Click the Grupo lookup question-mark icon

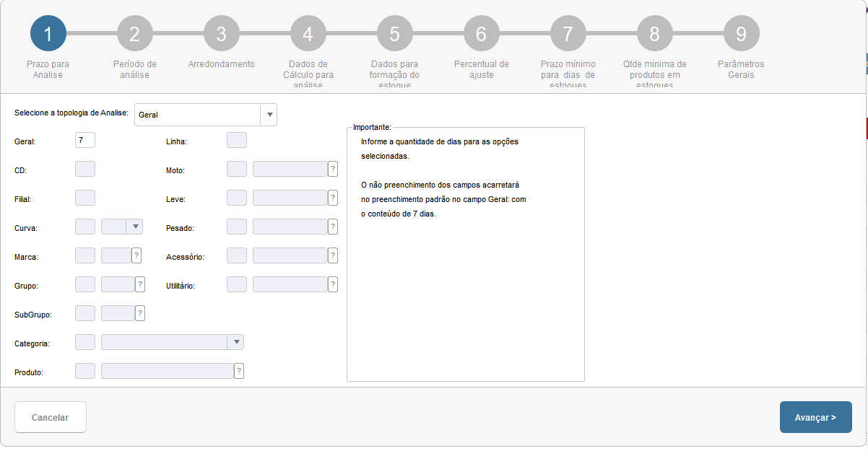140,284
